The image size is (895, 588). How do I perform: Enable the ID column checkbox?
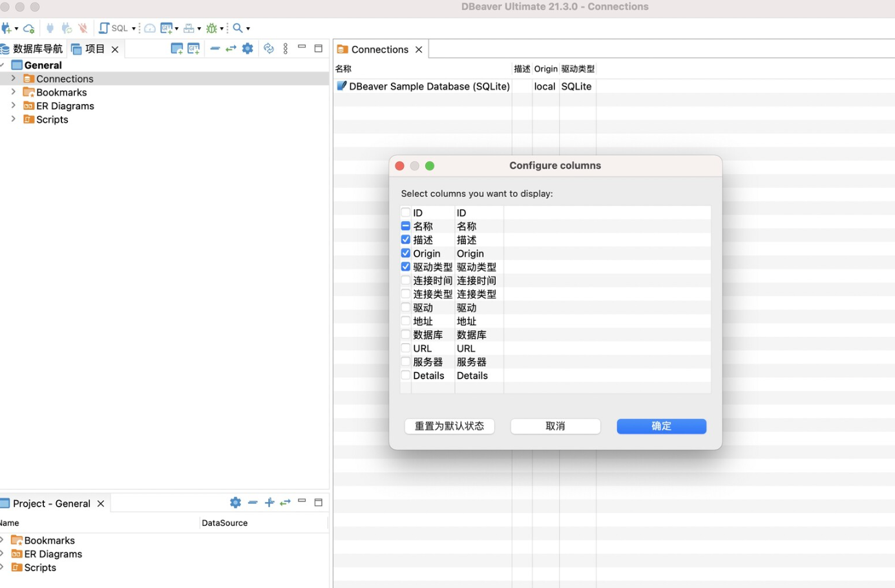click(406, 213)
